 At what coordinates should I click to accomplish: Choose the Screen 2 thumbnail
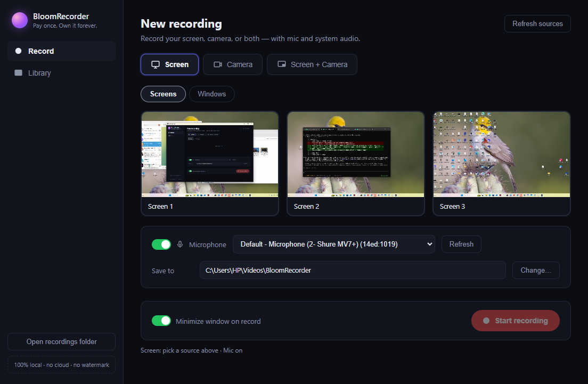tap(355, 163)
